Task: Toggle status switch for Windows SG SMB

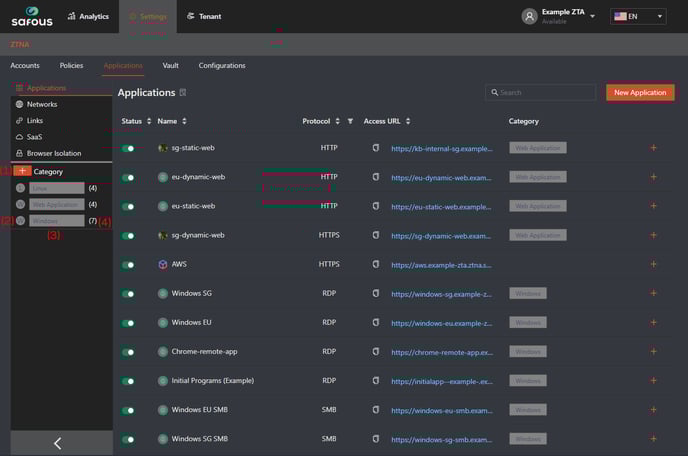Action: click(128, 439)
